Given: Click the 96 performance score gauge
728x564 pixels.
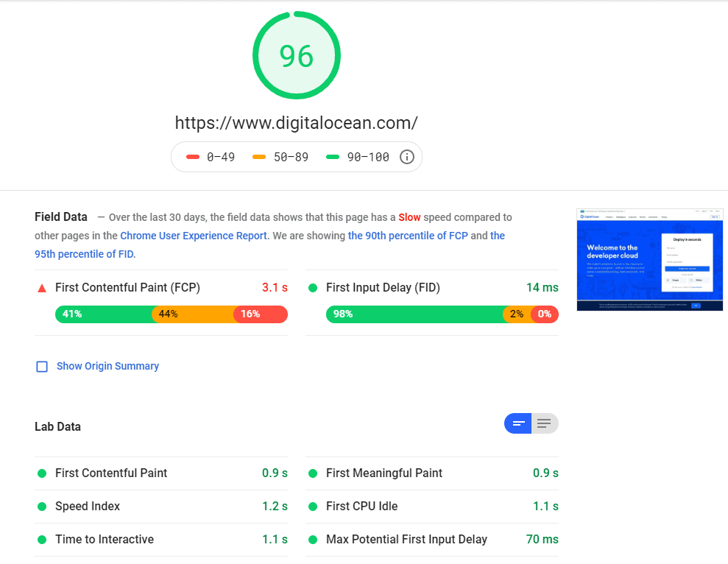Looking at the screenshot, I should click(297, 54).
